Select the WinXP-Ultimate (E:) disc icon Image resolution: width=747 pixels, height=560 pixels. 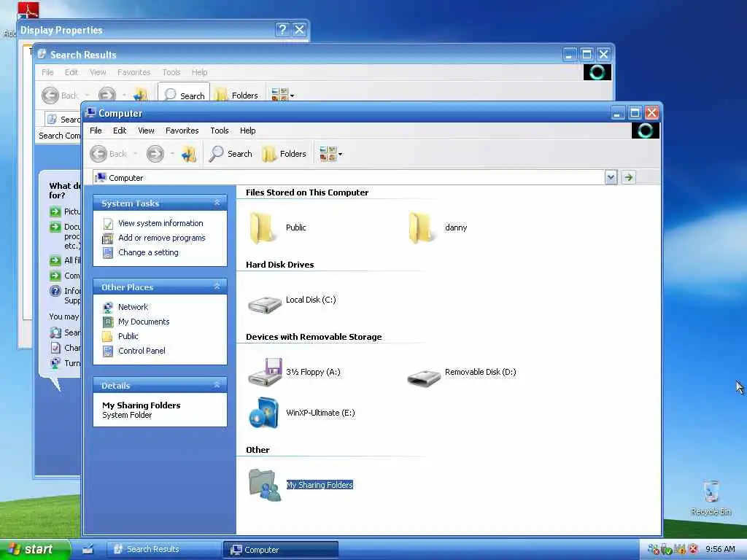[x=263, y=413]
